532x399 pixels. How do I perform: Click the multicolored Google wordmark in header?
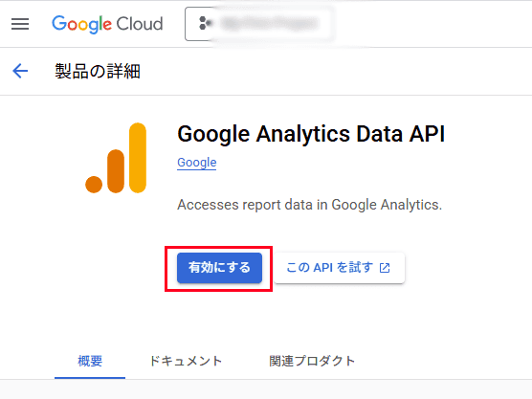click(81, 25)
